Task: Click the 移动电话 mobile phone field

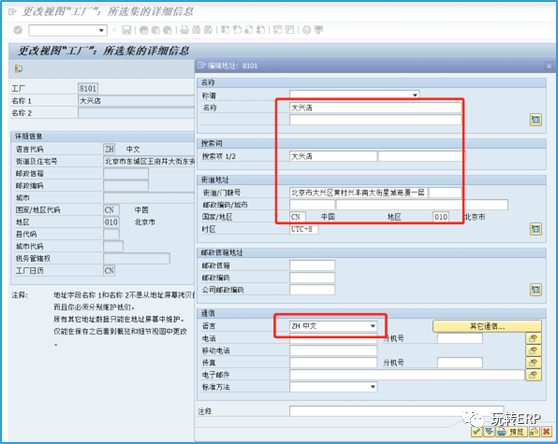Action: (333, 350)
